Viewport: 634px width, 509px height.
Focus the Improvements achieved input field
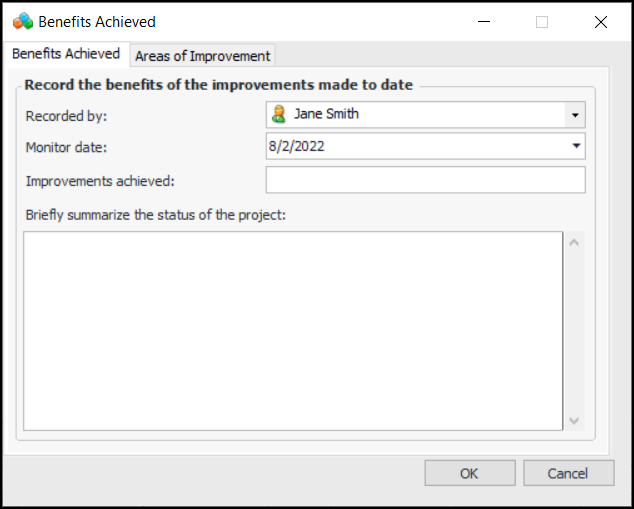(x=425, y=180)
